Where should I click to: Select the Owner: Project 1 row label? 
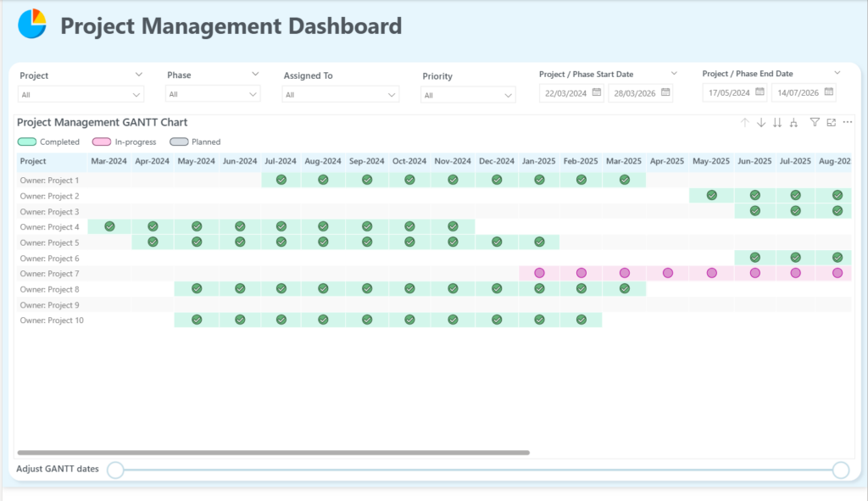click(x=49, y=180)
